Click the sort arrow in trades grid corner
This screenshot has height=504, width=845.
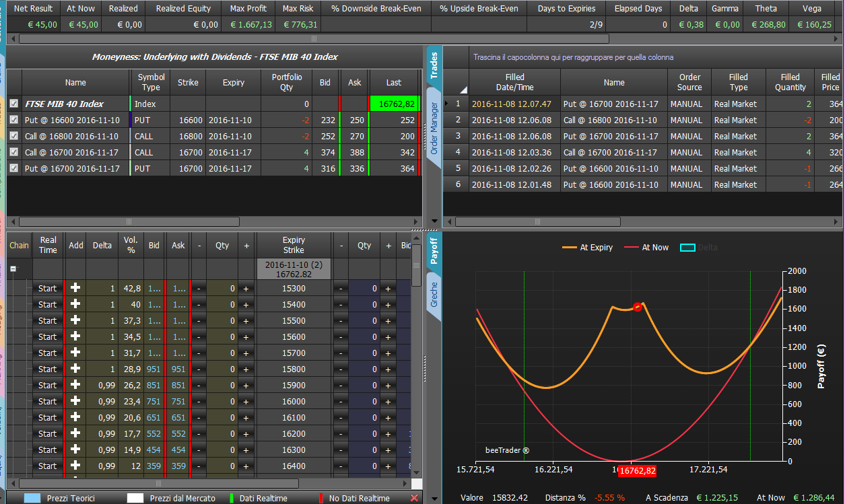click(x=463, y=89)
